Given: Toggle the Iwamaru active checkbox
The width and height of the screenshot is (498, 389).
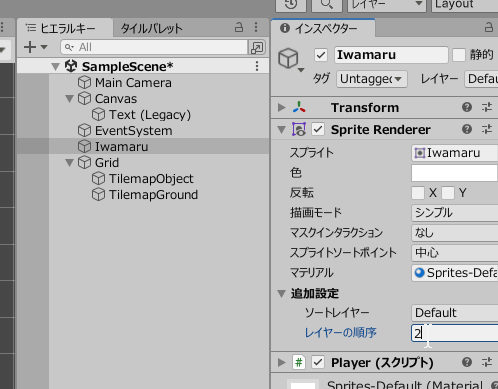Looking at the screenshot, I should [x=321, y=55].
